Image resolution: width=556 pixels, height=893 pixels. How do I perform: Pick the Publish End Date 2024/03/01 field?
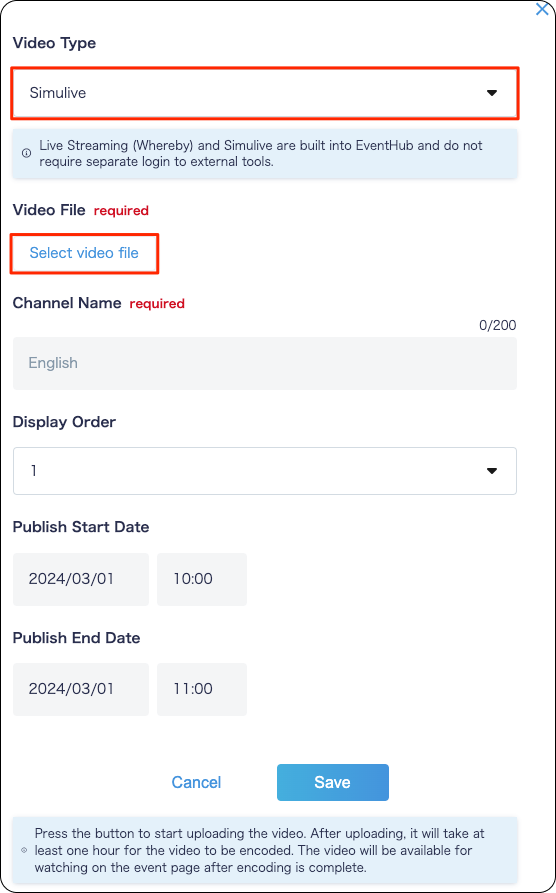[x=81, y=689]
